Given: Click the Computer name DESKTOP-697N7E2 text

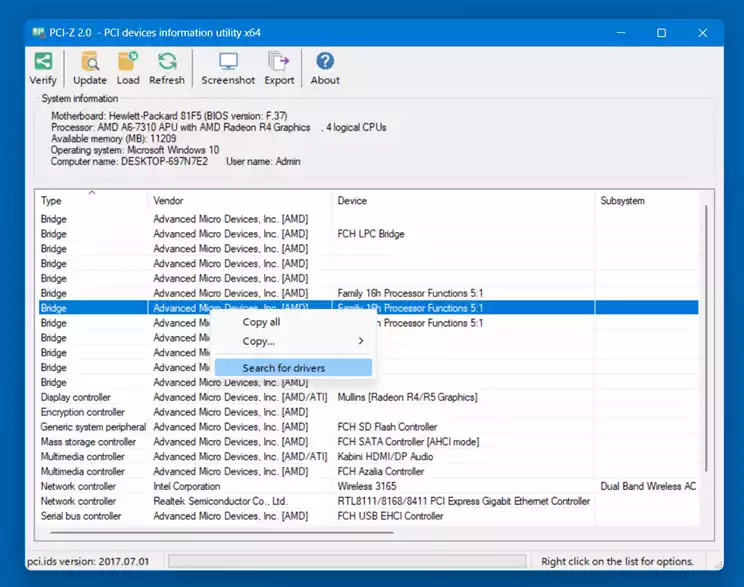Looking at the screenshot, I should pyautogui.click(x=129, y=161).
